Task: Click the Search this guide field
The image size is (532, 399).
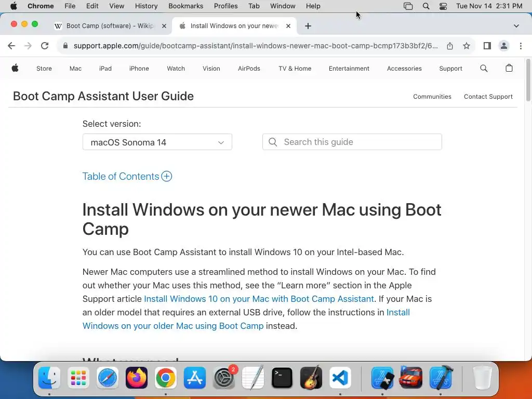Action: click(352, 142)
